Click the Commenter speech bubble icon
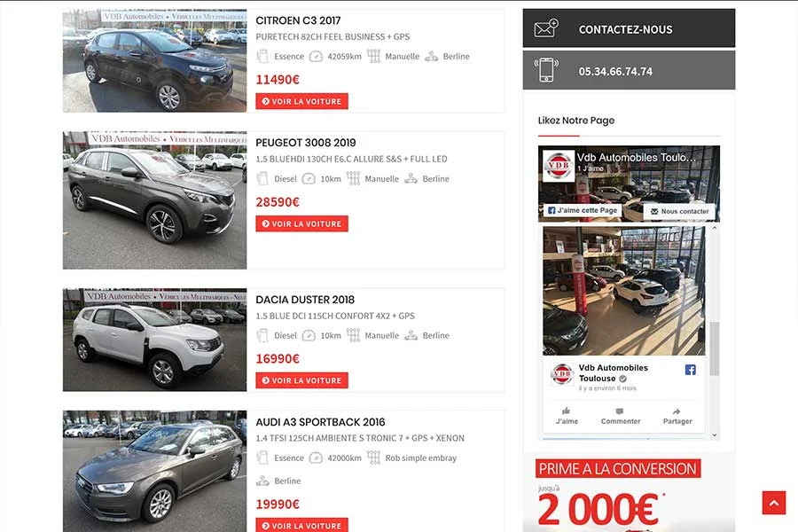 coord(620,411)
